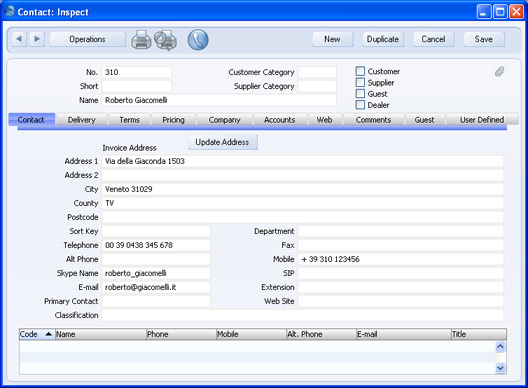Click the E-mail column header in table

tap(403, 334)
